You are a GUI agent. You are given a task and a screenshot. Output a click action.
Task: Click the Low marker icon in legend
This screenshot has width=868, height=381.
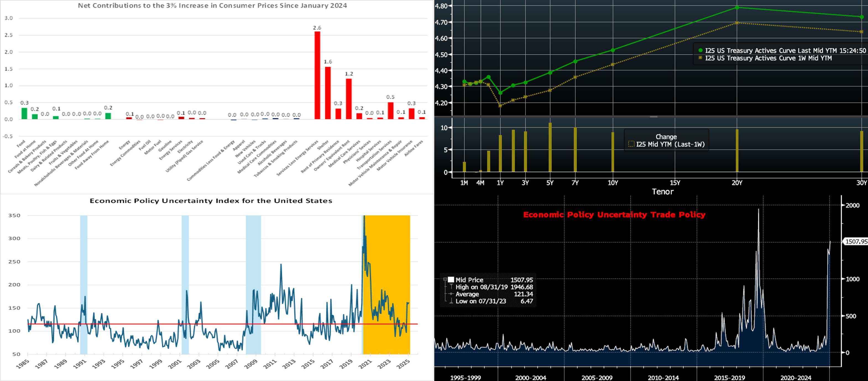pyautogui.click(x=451, y=301)
